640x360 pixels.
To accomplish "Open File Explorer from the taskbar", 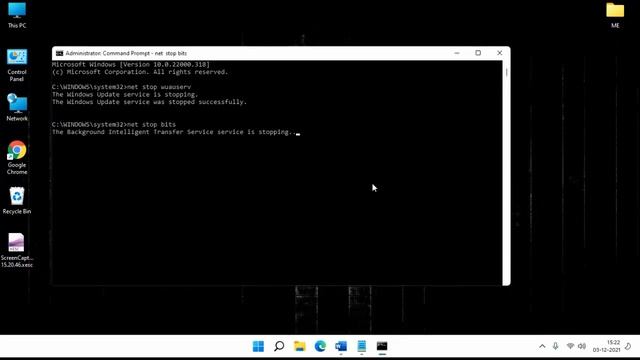I will (x=300, y=346).
